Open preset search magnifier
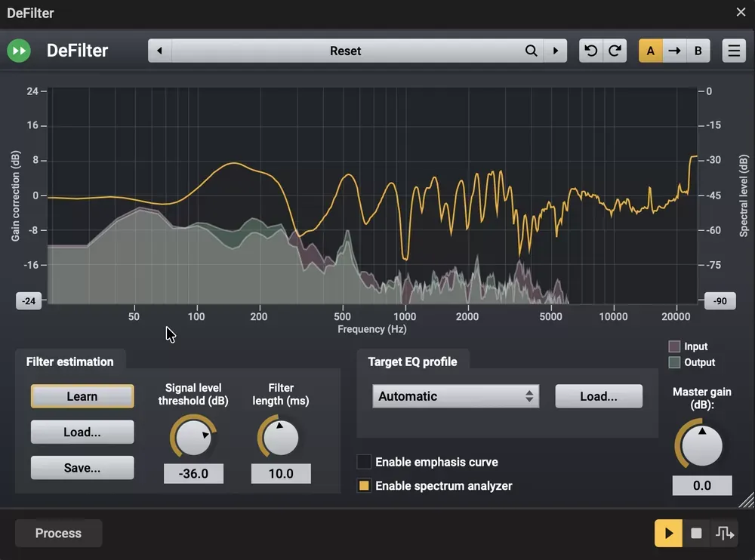This screenshot has height=560, width=755. pyautogui.click(x=531, y=51)
